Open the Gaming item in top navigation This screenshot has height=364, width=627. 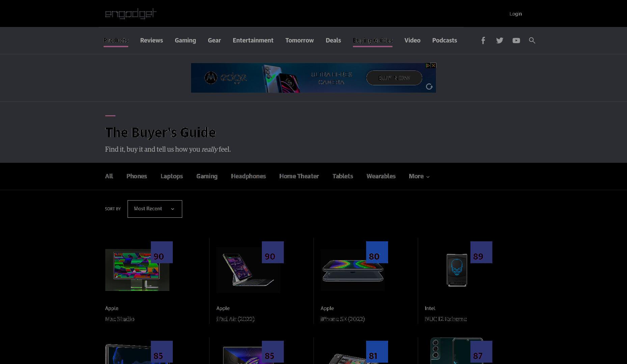click(x=185, y=40)
